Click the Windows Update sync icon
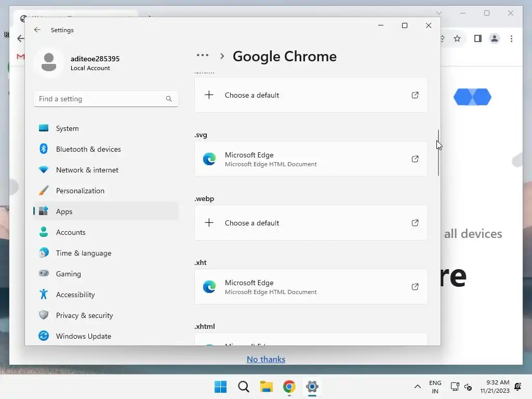Image resolution: width=532 pixels, height=399 pixels. click(44, 336)
